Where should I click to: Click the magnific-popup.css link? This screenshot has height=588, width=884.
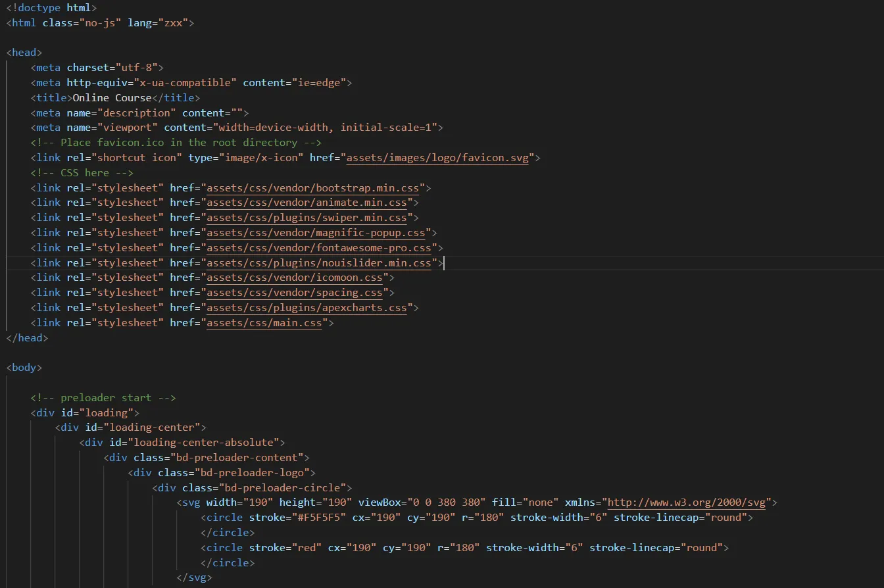click(x=316, y=233)
